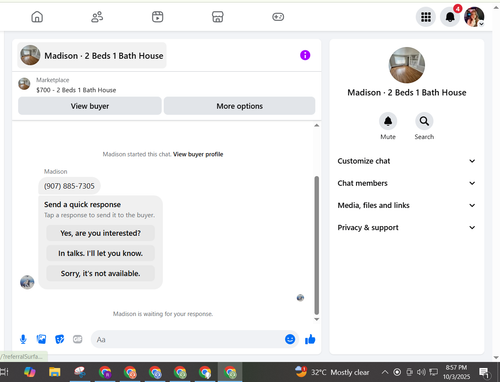This screenshot has width=500, height=382.
Task: Click the chat header 'Madison · 2 Beds 1 Bath House'
Action: [92, 55]
